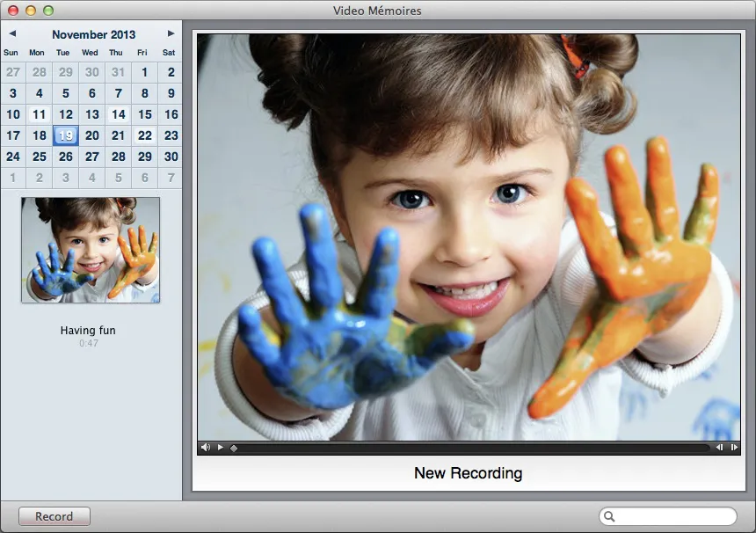Viewport: 756px width, 533px height.
Task: Select greyed October 31 date
Action: 118,72
